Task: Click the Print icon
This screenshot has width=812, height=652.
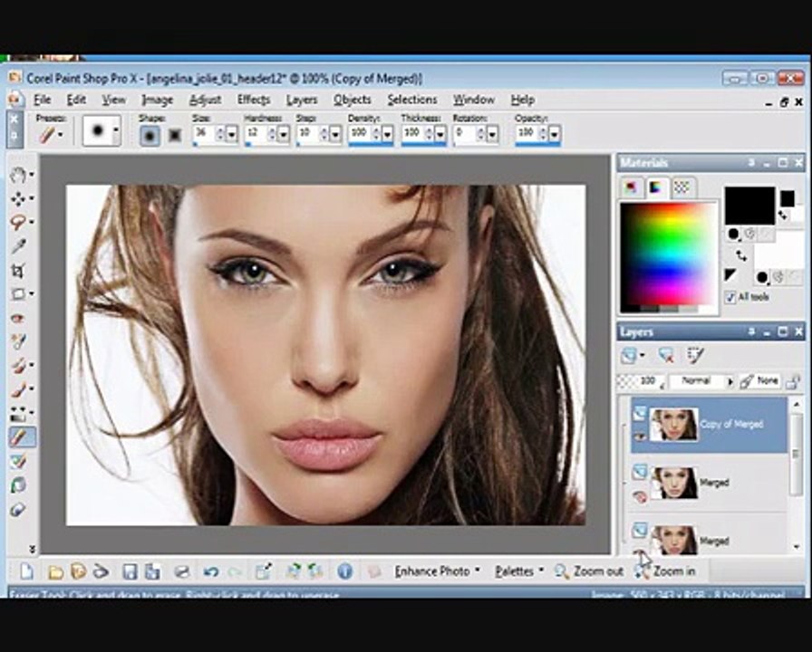Action: coord(182,571)
